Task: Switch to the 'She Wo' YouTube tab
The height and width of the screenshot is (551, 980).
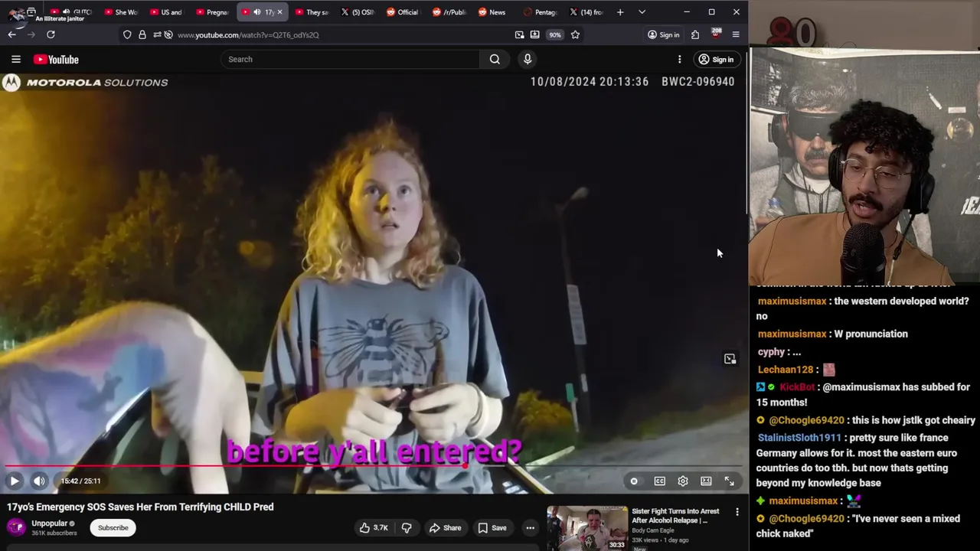Action: coord(120,12)
